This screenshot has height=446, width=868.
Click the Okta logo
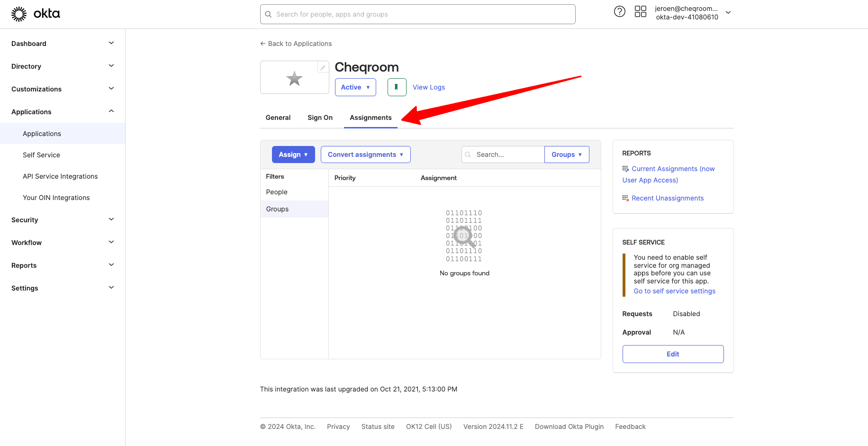(36, 14)
